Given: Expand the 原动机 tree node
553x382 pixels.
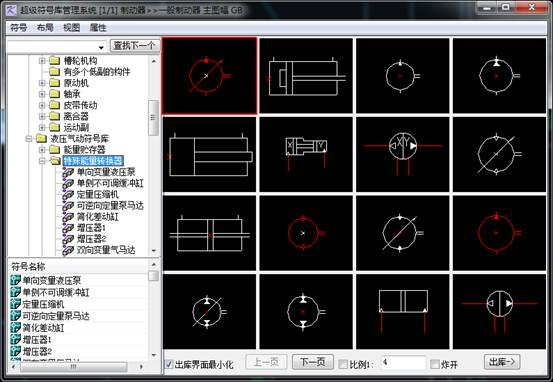Looking at the screenshot, I should point(42,83).
